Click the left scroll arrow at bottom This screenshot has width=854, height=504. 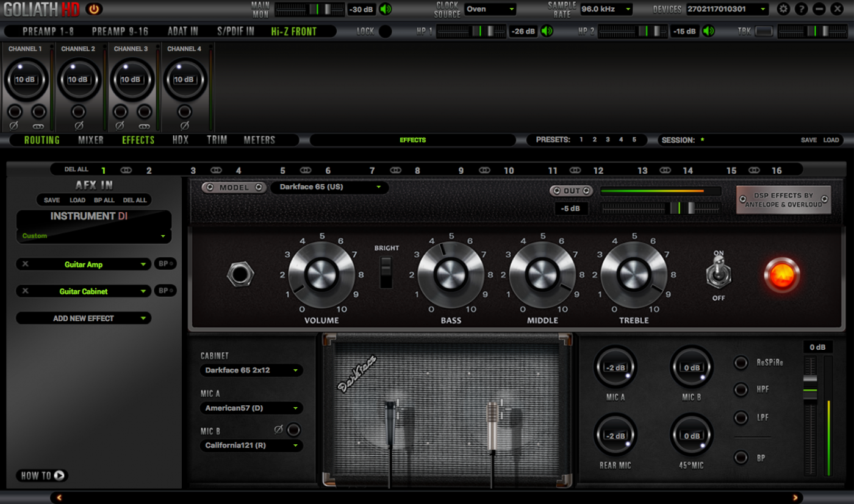[59, 497]
